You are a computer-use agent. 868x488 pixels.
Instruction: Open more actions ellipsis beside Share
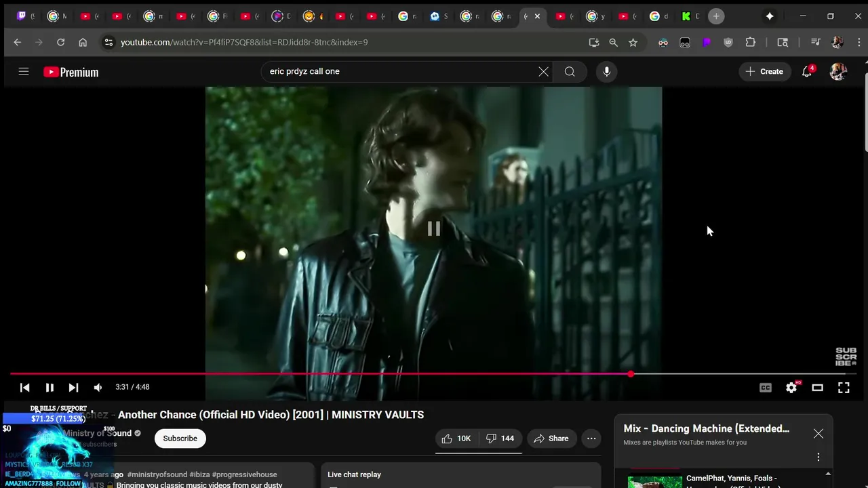pyautogui.click(x=591, y=439)
